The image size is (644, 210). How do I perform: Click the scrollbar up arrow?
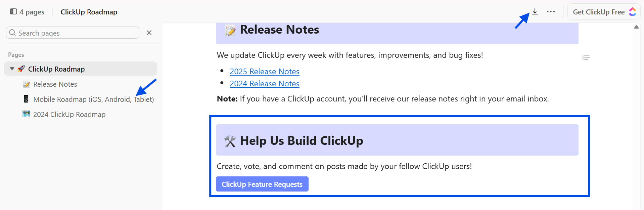636,27
